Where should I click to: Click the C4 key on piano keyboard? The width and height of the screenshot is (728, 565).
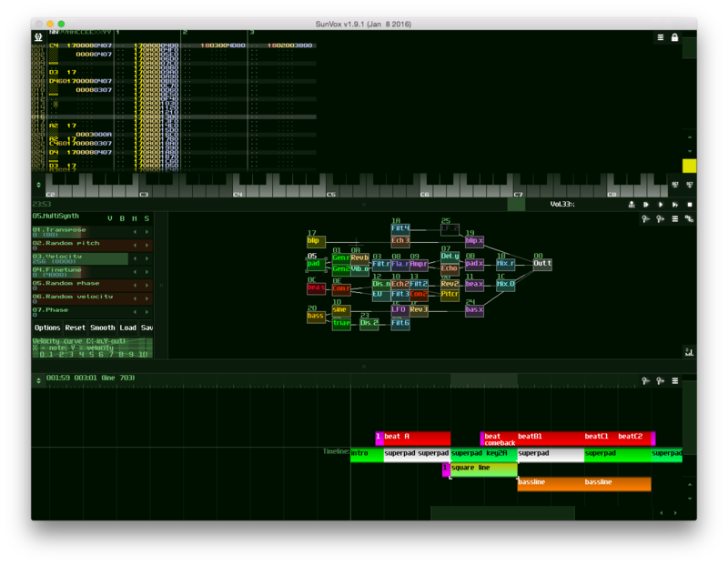tap(238, 191)
